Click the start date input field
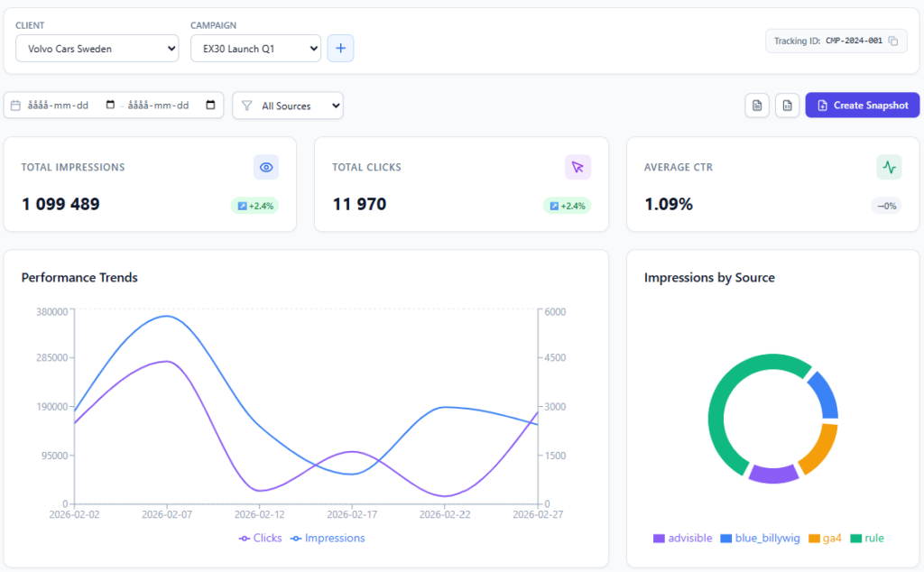This screenshot has width=924, height=572. [59, 106]
